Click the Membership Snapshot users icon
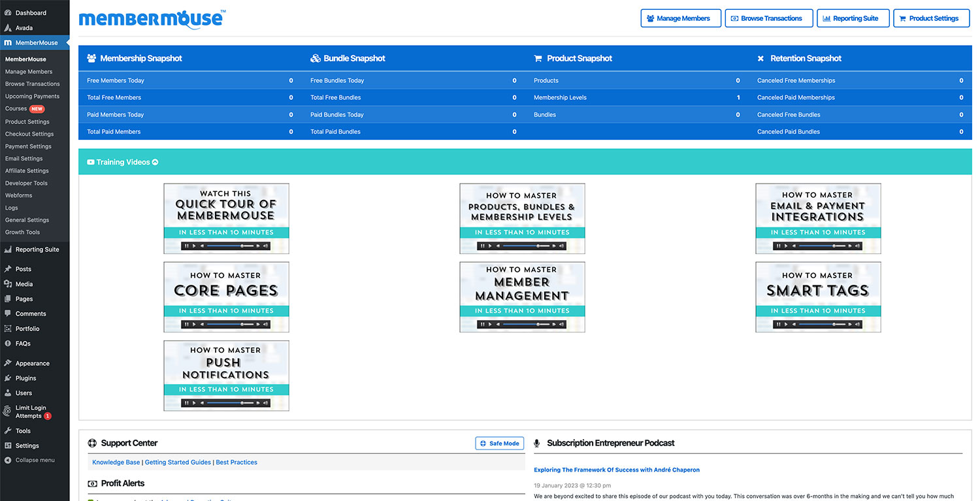 tap(91, 58)
